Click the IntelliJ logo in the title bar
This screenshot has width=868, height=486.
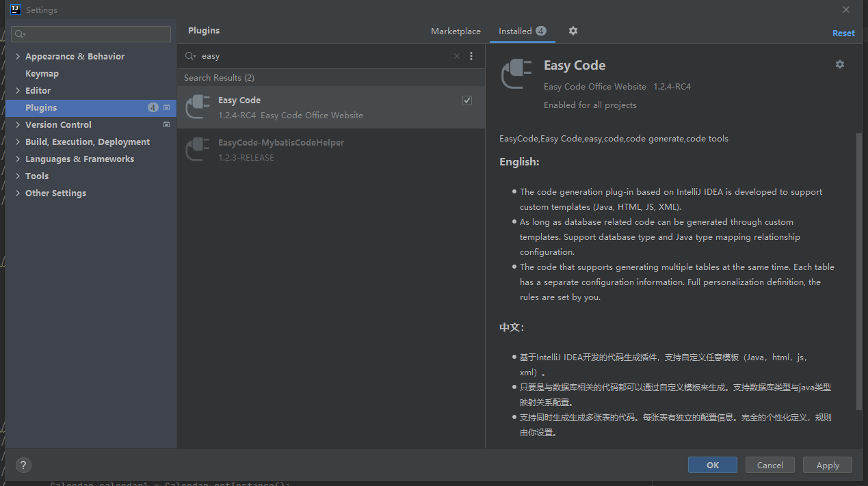pos(15,10)
